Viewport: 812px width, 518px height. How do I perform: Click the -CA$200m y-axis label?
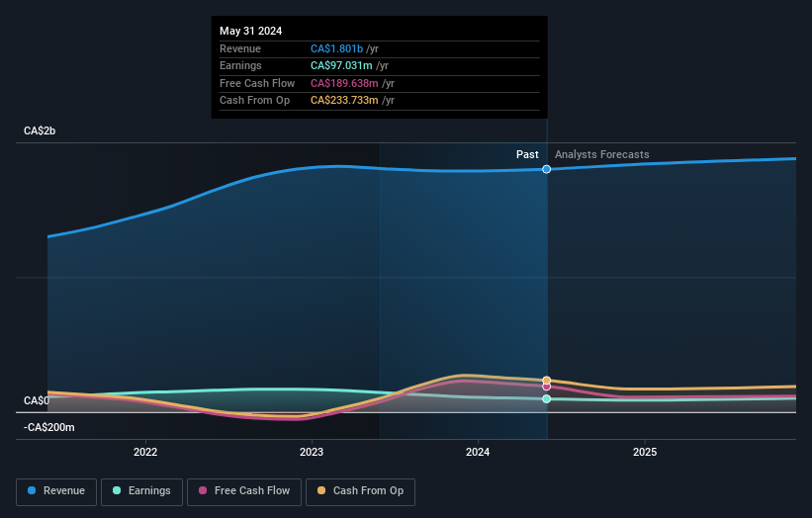point(49,427)
